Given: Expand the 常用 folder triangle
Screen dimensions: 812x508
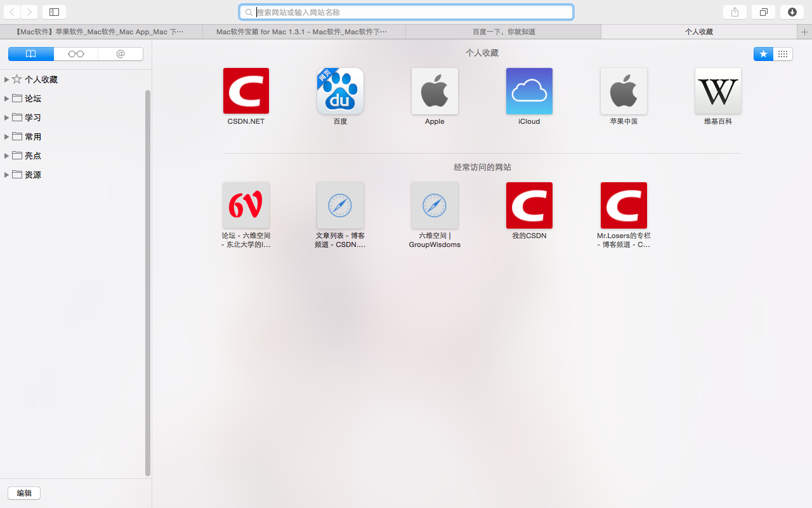Looking at the screenshot, I should (6, 137).
